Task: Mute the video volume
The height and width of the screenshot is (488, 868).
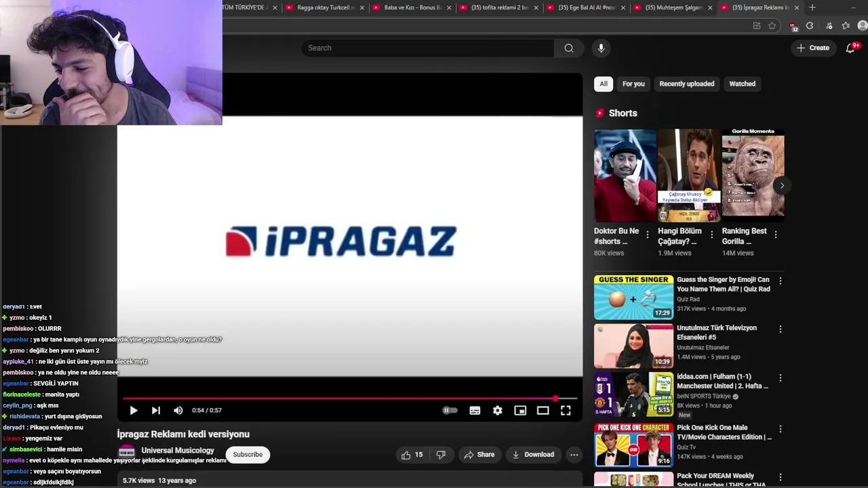Action: point(178,410)
